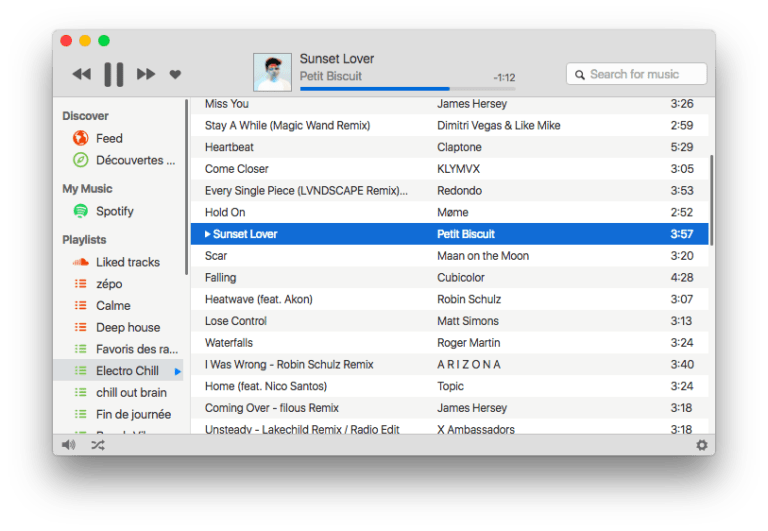Open the Feed globe icon
The width and height of the screenshot is (768, 531).
(x=81, y=138)
